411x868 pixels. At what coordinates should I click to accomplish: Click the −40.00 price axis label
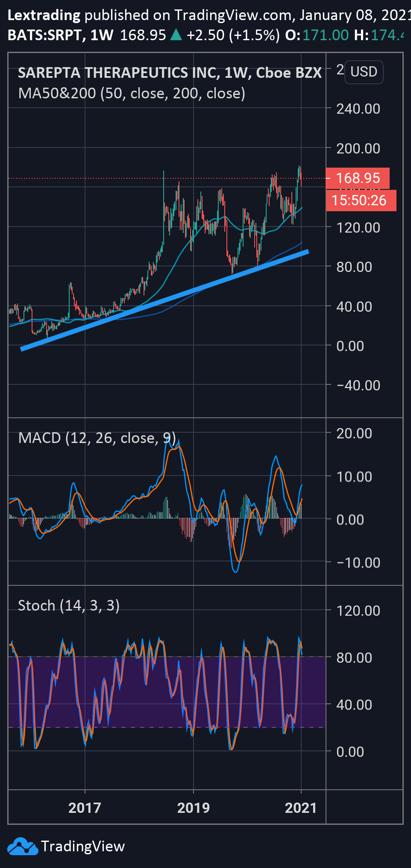pos(358,385)
